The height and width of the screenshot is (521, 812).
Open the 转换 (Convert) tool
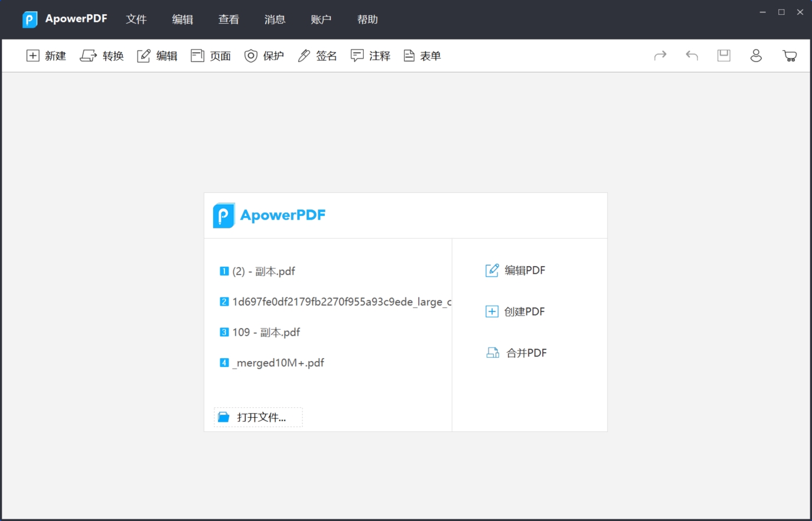pyautogui.click(x=102, y=55)
